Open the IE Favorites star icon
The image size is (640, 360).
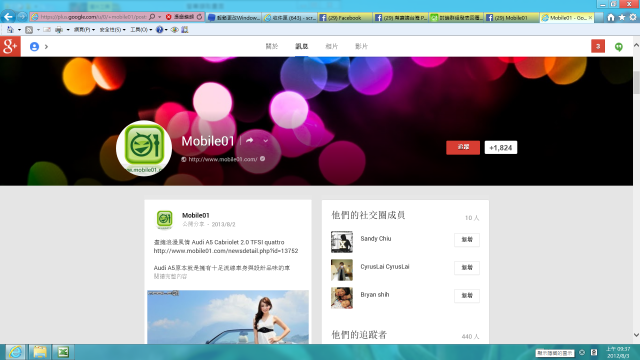tap(622, 17)
